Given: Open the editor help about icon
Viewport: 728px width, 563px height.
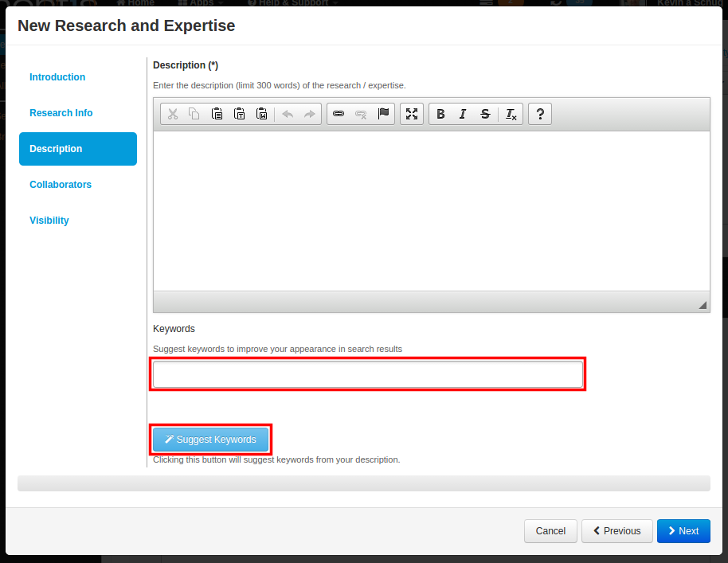Looking at the screenshot, I should click(540, 114).
